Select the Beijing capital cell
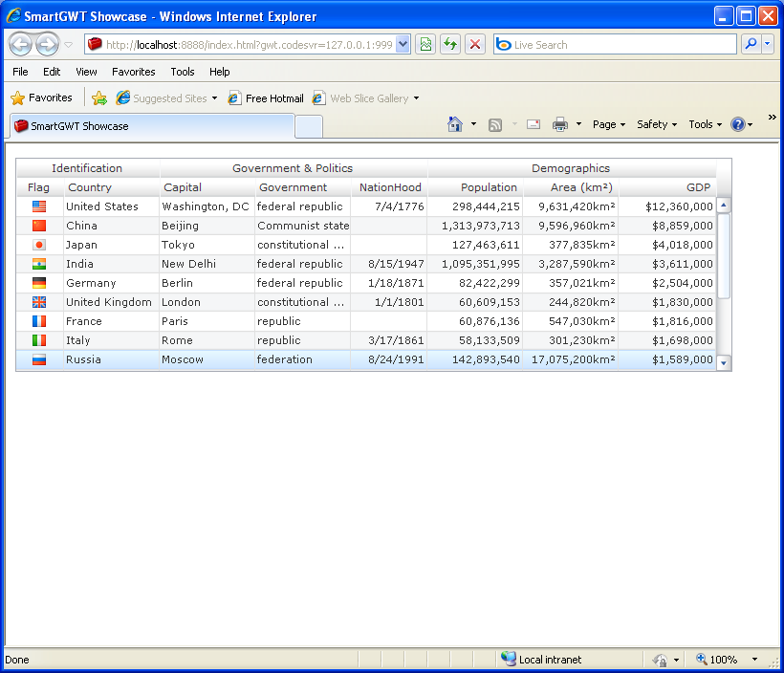Screen dimensions: 784x673 point(207,226)
